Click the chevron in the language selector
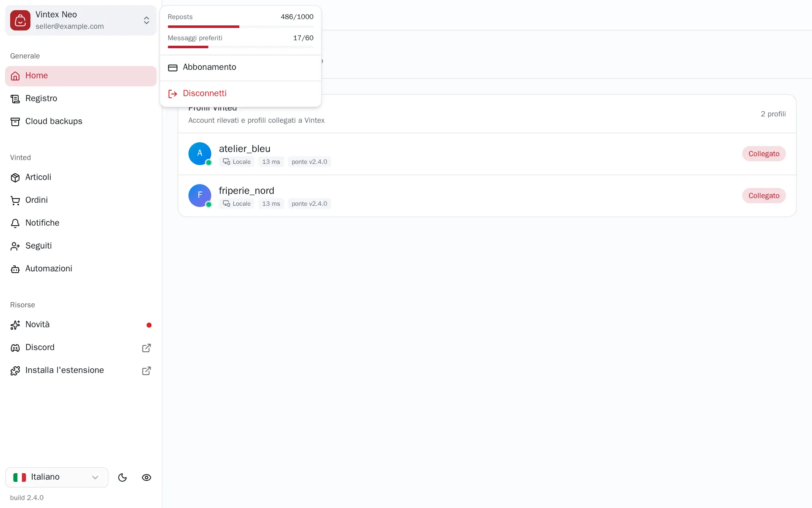The image size is (812, 508). [x=95, y=478]
